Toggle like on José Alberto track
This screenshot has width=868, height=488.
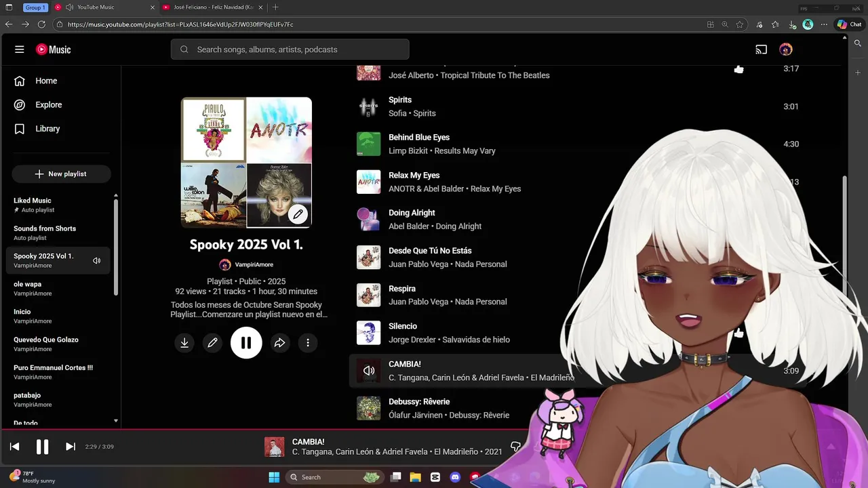tap(738, 69)
